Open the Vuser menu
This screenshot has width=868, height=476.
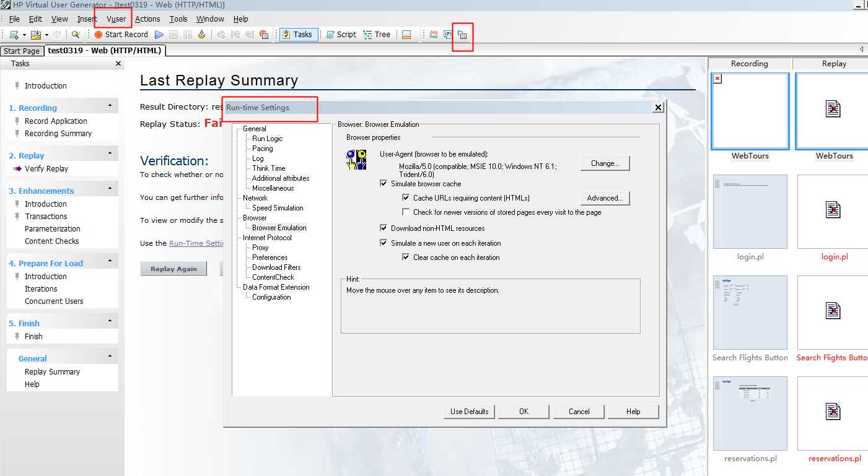[x=116, y=19]
